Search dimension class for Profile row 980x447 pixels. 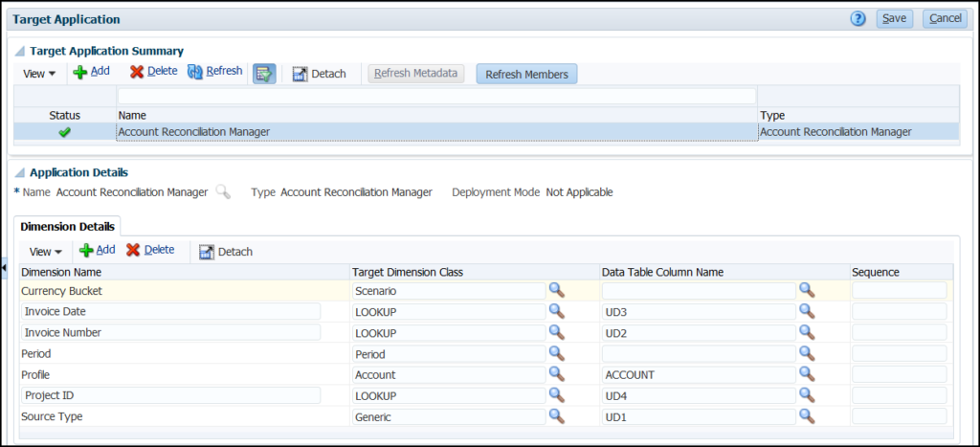tap(556, 374)
